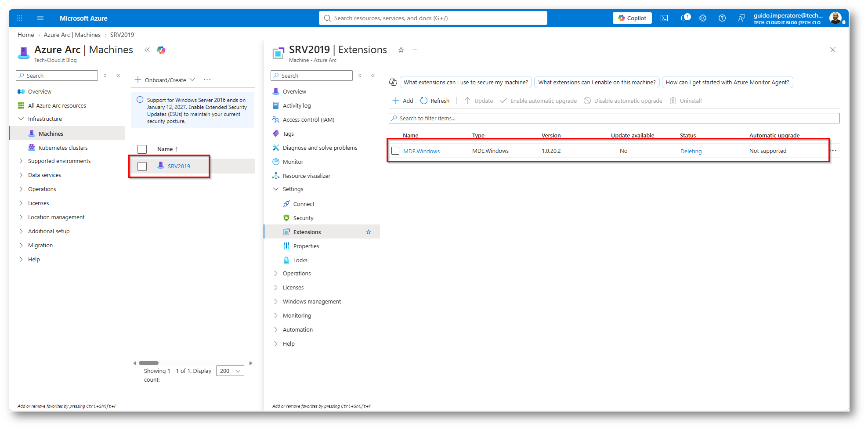Open portal settings gear
Screen dimensions: 868x430
point(703,18)
